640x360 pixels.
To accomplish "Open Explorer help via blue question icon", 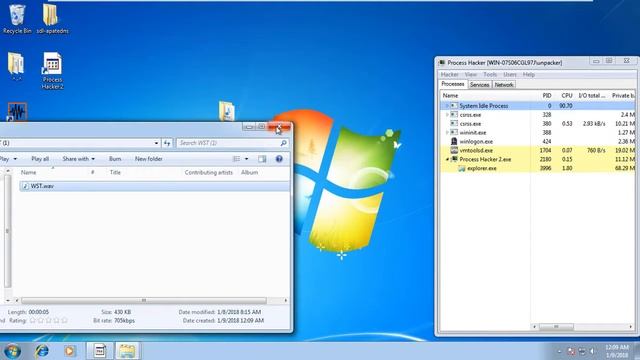I will tap(279, 159).
